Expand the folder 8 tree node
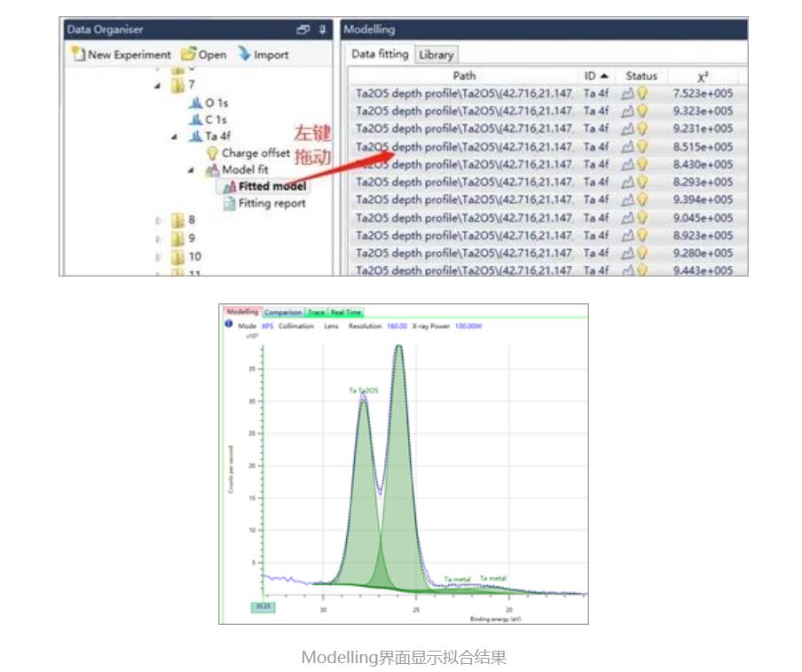Image resolution: width=802 pixels, height=672 pixels. pos(159,220)
